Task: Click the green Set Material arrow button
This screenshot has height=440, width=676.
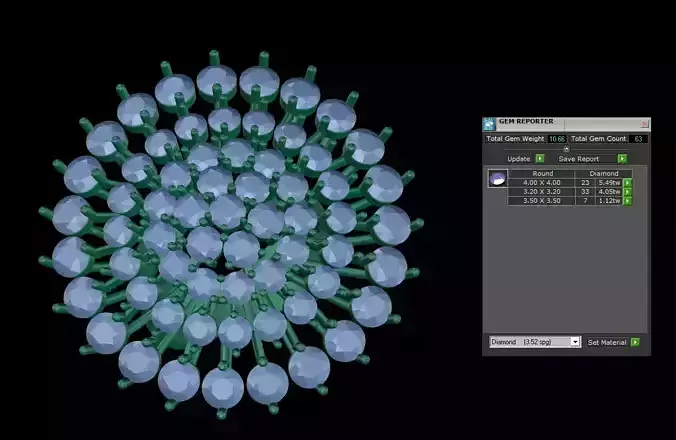Action: tap(635, 342)
